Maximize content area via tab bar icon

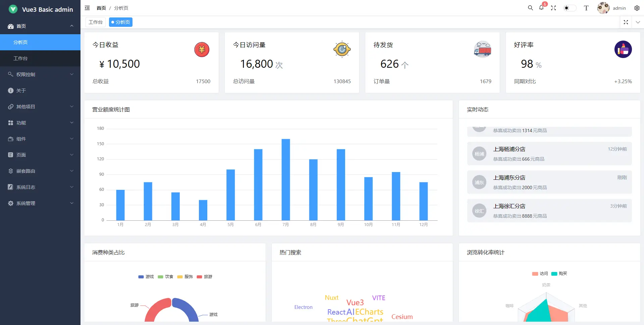click(x=626, y=22)
